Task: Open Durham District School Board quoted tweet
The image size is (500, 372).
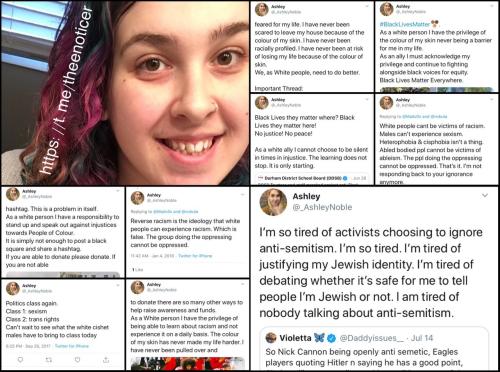Action: [312, 179]
